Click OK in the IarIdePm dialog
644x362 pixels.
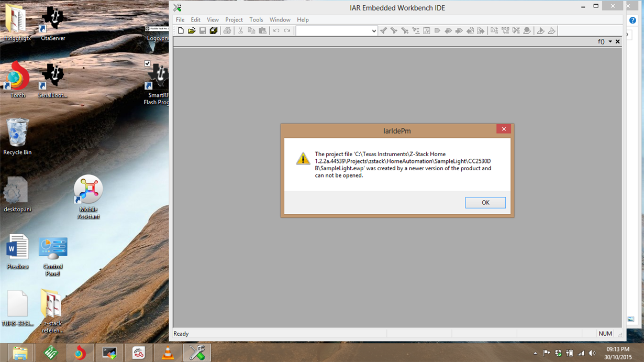point(485,203)
